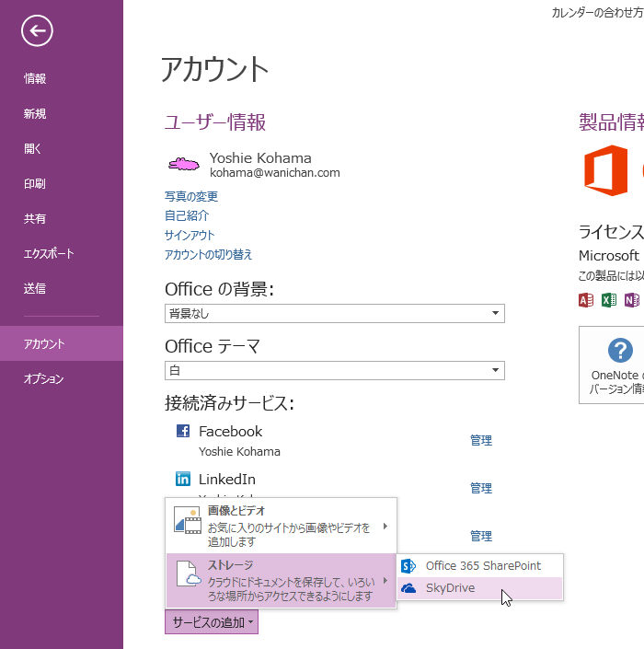Click the back arrow circle button

point(37,30)
